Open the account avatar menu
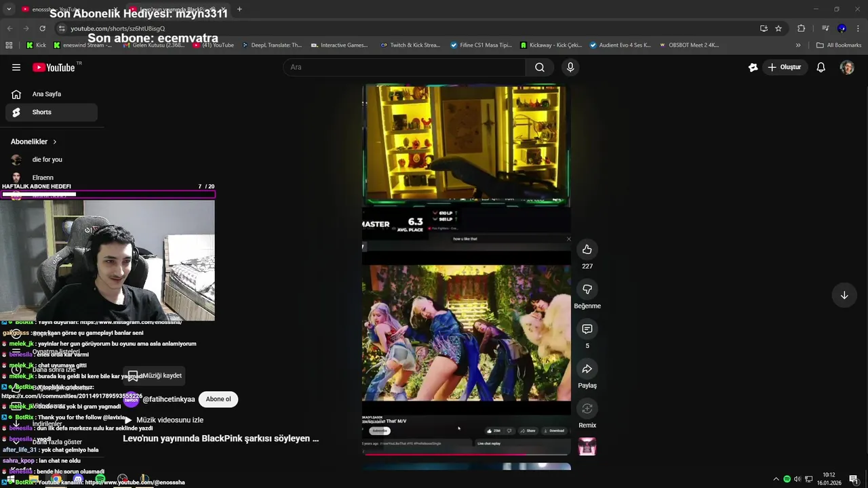 point(847,67)
